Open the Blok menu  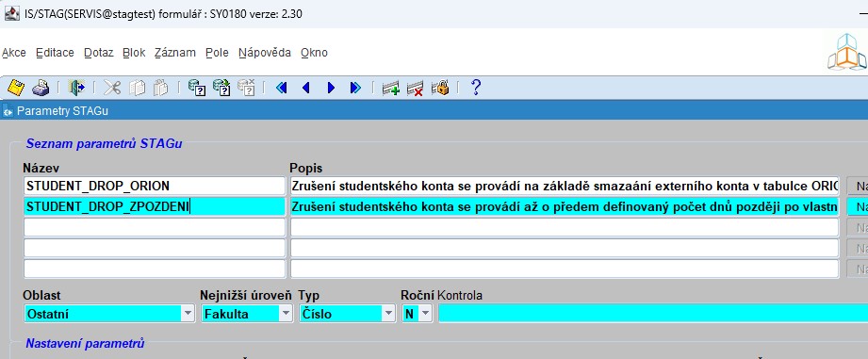point(134,53)
